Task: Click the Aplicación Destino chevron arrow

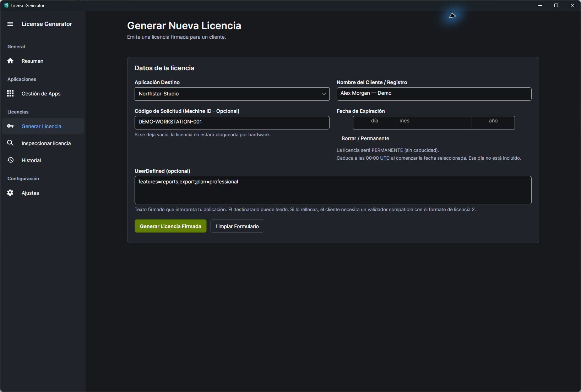Action: 324,94
